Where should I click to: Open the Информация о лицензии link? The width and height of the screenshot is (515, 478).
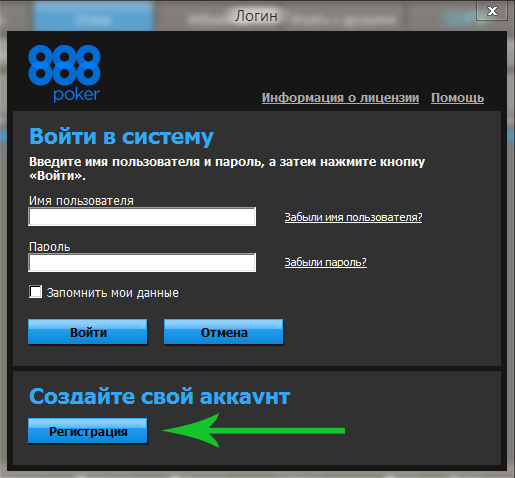tap(340, 98)
